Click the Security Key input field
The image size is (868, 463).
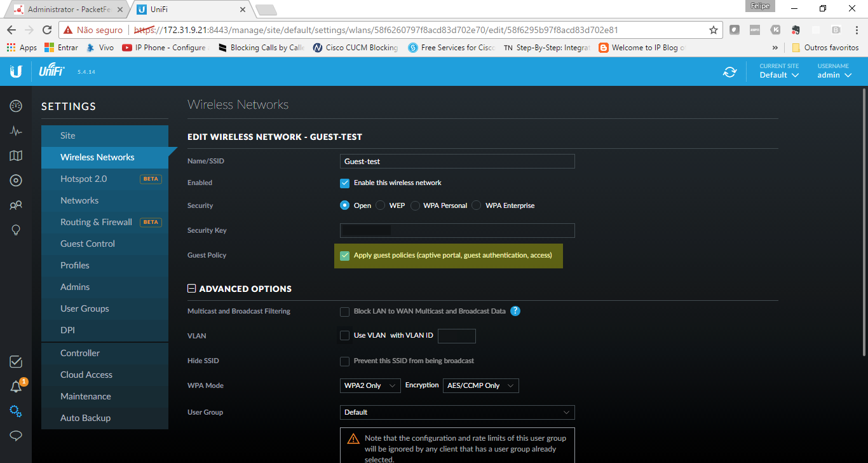point(458,230)
